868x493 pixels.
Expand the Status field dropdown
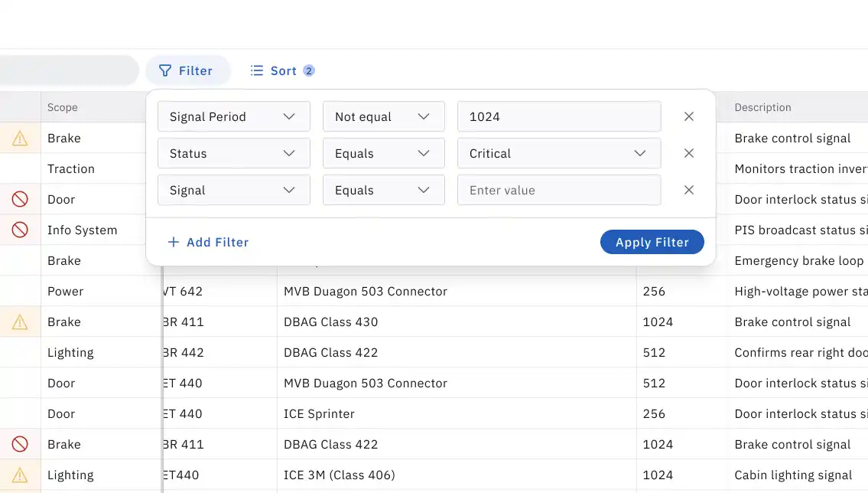pos(233,153)
